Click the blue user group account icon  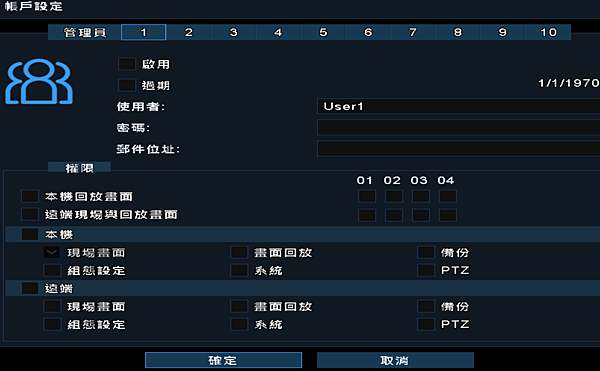tap(39, 81)
